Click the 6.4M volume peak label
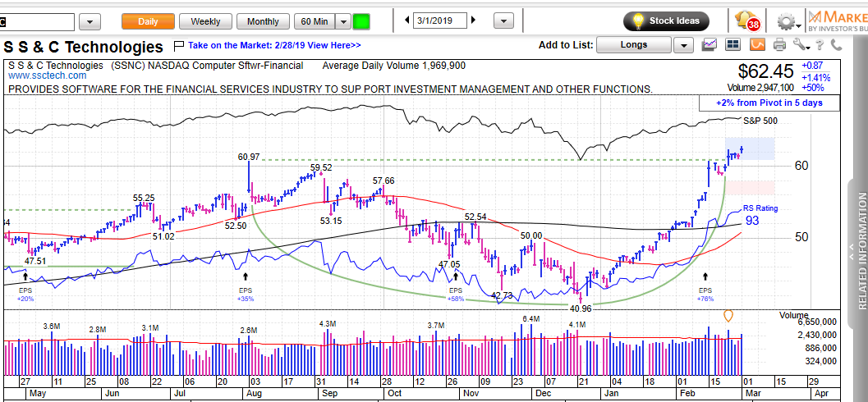The height and width of the screenshot is (402, 868). (x=530, y=319)
